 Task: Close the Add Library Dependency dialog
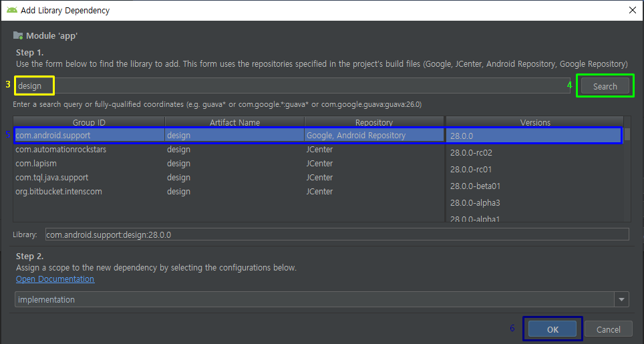[633, 10]
